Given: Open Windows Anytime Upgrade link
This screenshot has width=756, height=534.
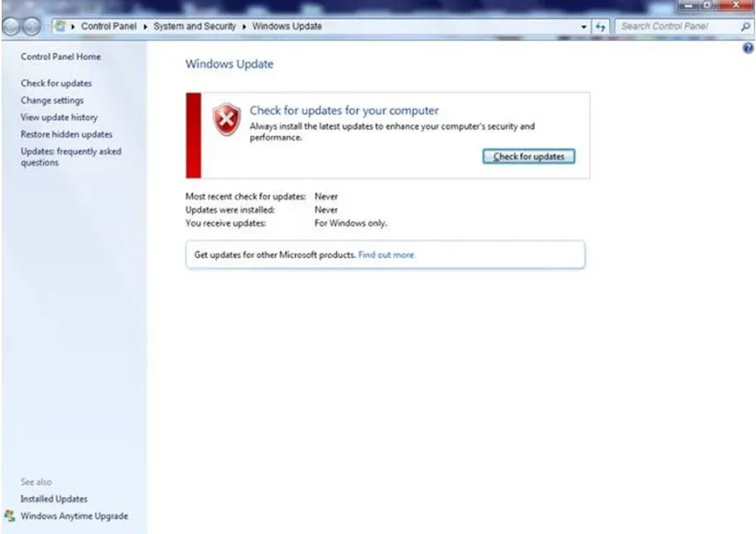Looking at the screenshot, I should pos(75,516).
